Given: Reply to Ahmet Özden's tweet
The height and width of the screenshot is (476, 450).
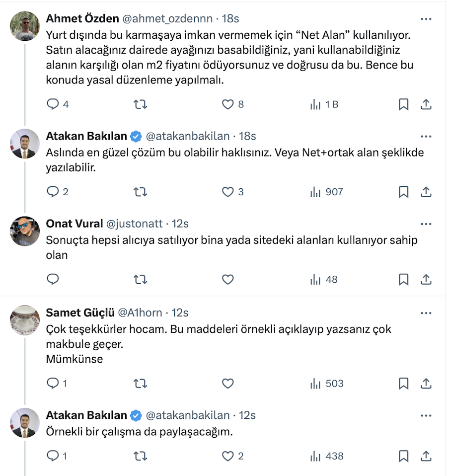Looking at the screenshot, I should pyautogui.click(x=53, y=104).
